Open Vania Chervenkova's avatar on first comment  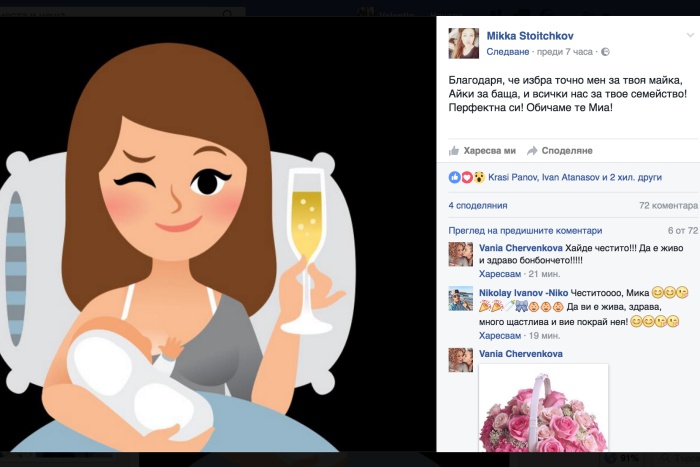[461, 254]
